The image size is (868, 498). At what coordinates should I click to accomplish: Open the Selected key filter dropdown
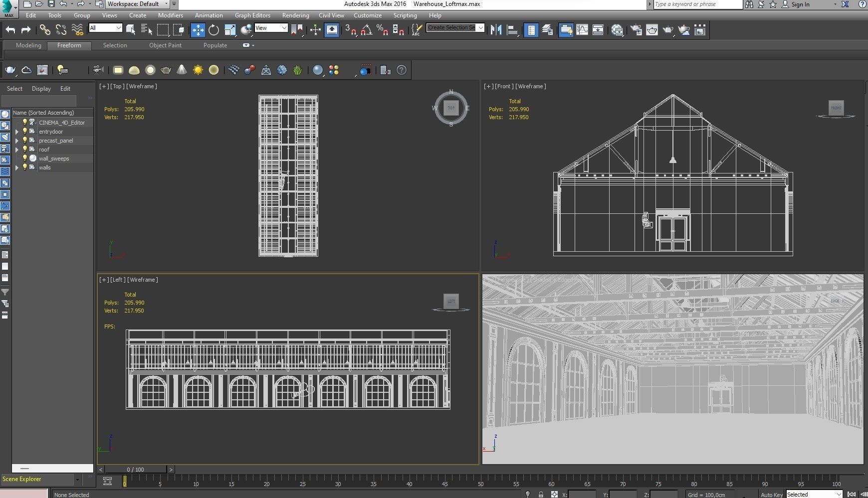[814, 494]
